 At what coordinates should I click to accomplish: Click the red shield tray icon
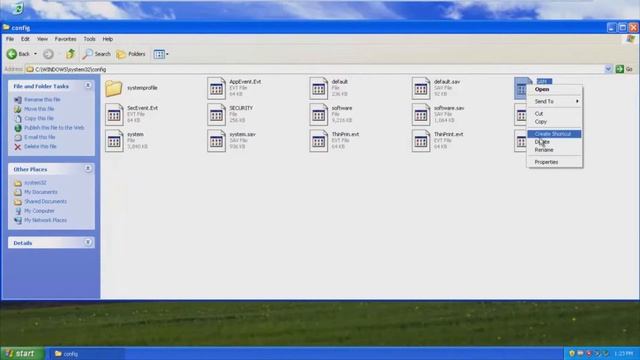coord(589,353)
